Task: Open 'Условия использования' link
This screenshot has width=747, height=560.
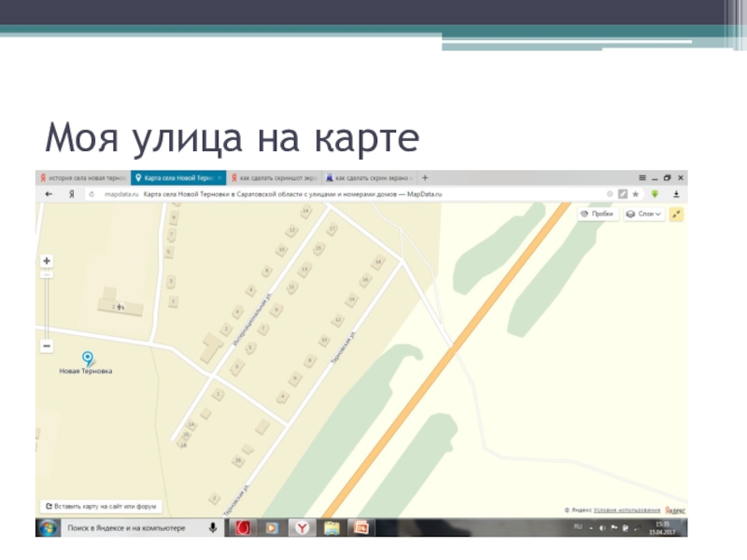Action: [x=629, y=511]
